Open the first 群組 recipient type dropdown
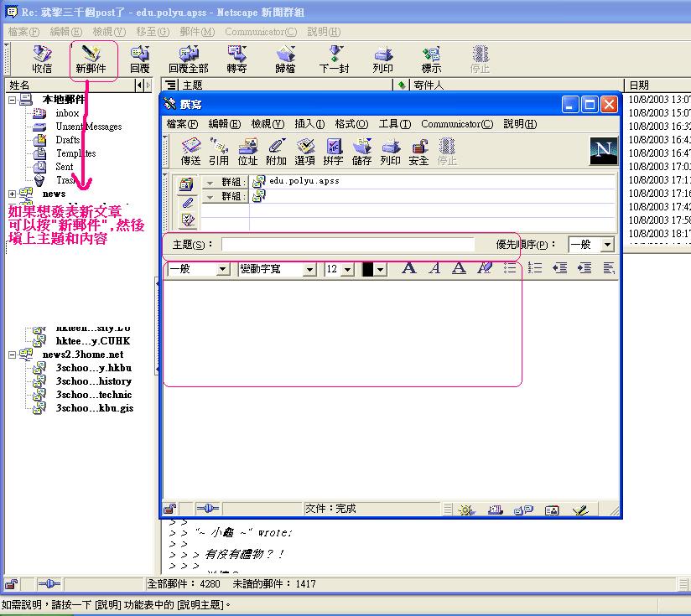 pos(224,183)
